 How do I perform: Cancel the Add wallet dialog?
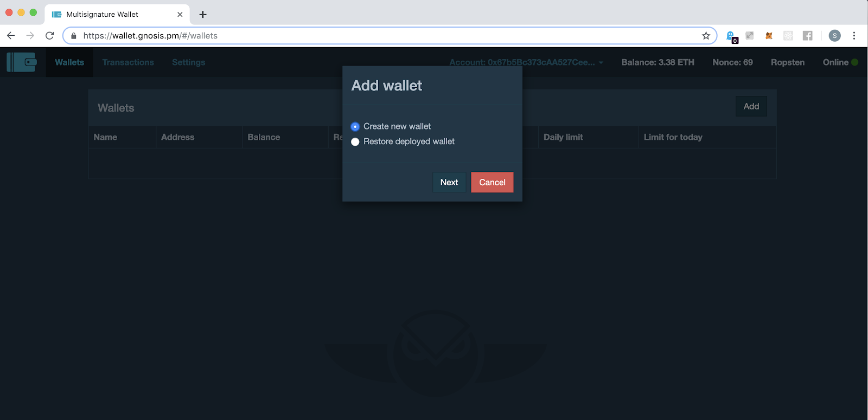click(x=492, y=183)
